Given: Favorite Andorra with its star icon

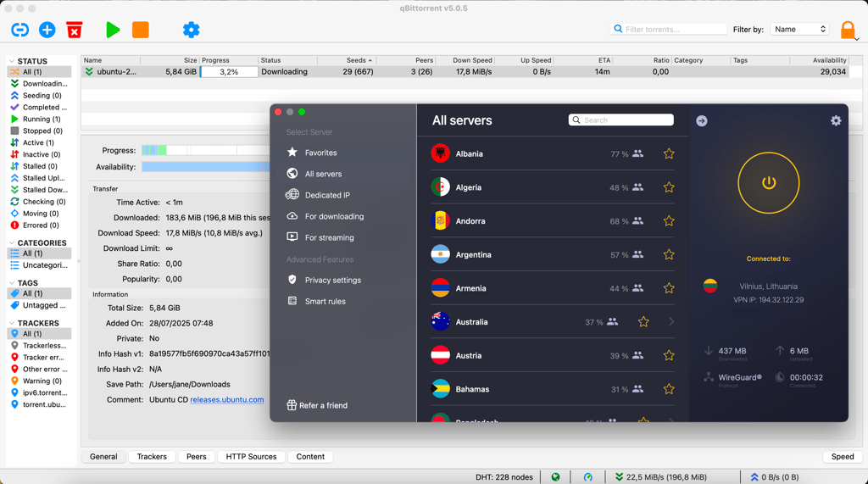Looking at the screenshot, I should (669, 221).
